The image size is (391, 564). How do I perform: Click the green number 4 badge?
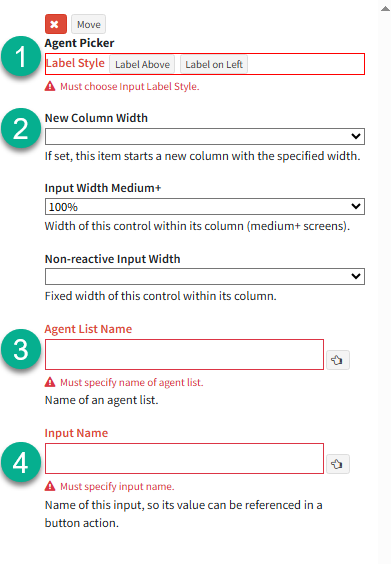pyautogui.click(x=21, y=462)
